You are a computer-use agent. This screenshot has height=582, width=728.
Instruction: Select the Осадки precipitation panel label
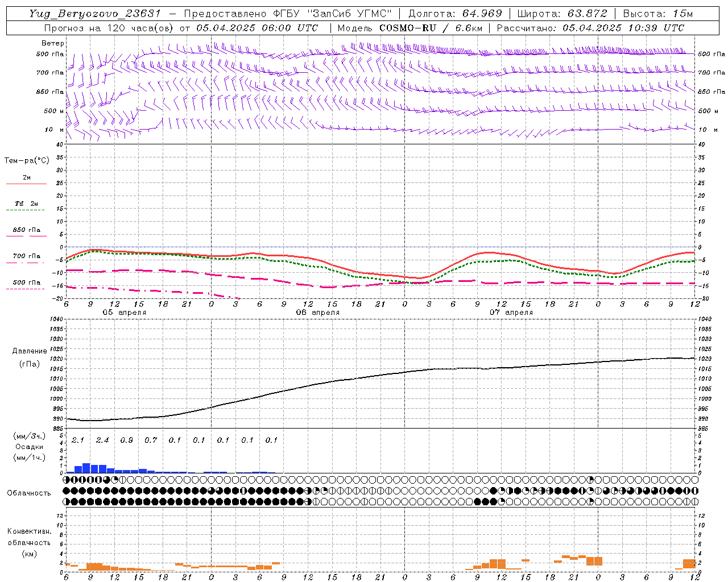pos(30,447)
